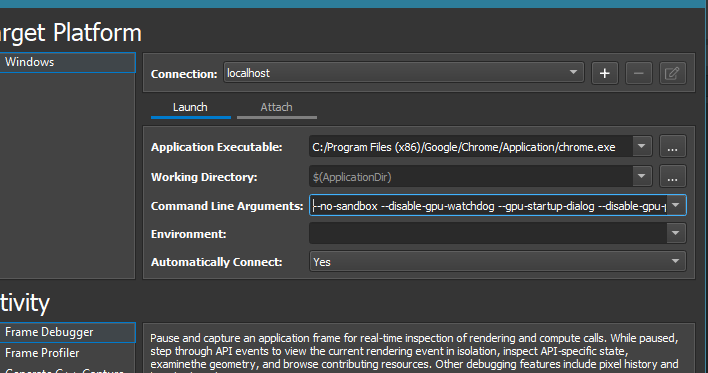Remove connection with minus icon

[x=638, y=73]
